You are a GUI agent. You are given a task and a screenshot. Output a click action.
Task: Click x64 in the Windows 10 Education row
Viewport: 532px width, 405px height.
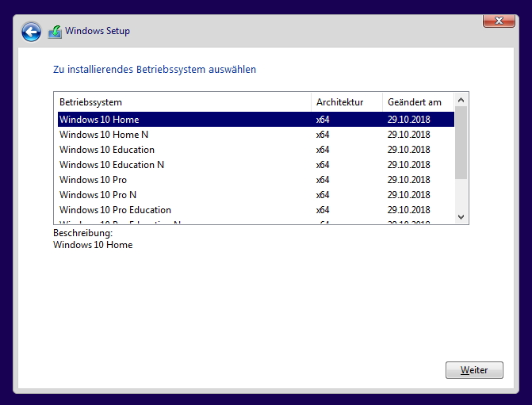[323, 150]
